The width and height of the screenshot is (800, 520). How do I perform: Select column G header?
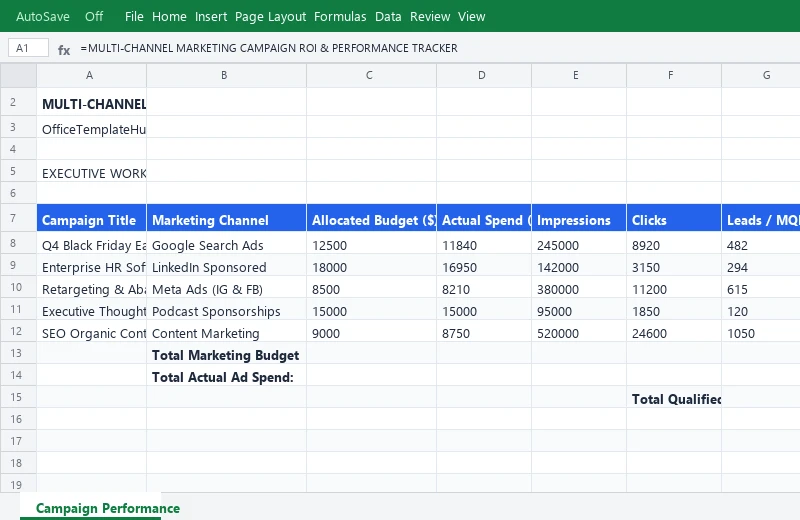[x=761, y=76]
